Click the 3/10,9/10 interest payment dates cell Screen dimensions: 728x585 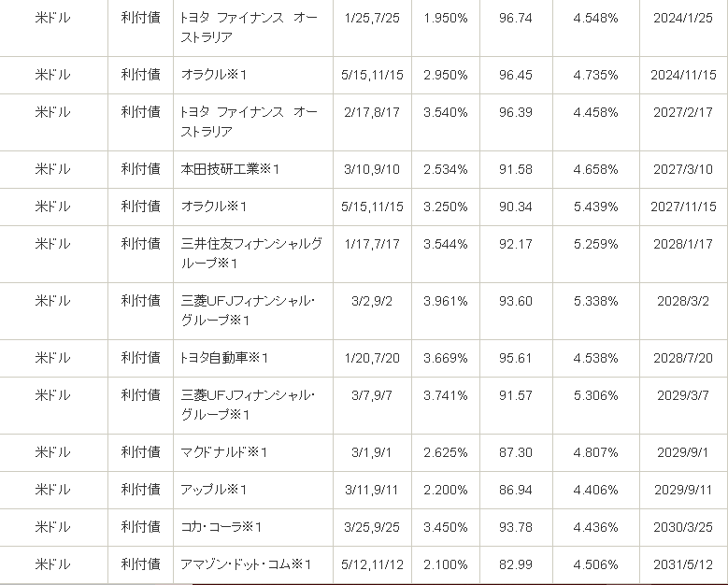373,169
